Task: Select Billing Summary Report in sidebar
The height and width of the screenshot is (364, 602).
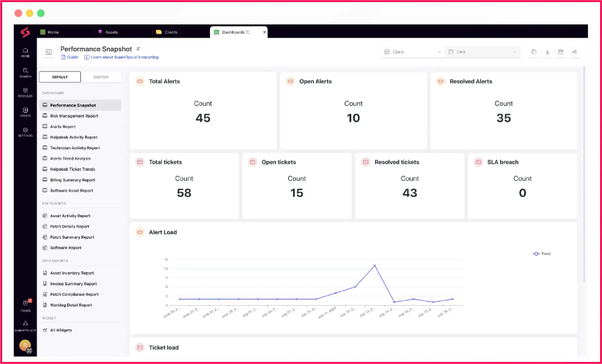Action: pos(72,180)
